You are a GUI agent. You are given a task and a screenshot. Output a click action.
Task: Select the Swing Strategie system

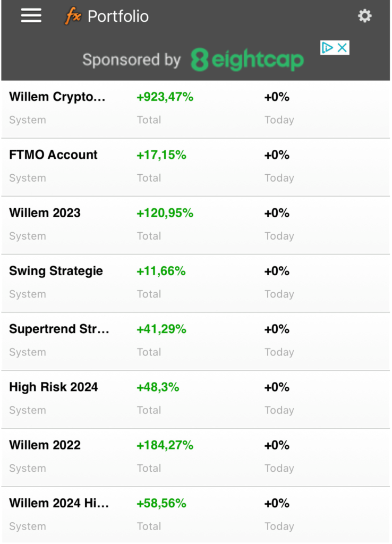click(56, 271)
